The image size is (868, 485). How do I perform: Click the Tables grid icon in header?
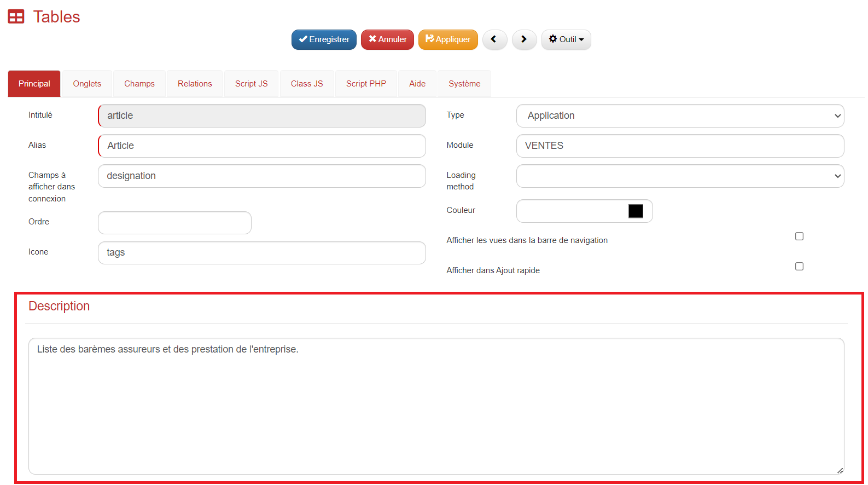coord(16,17)
